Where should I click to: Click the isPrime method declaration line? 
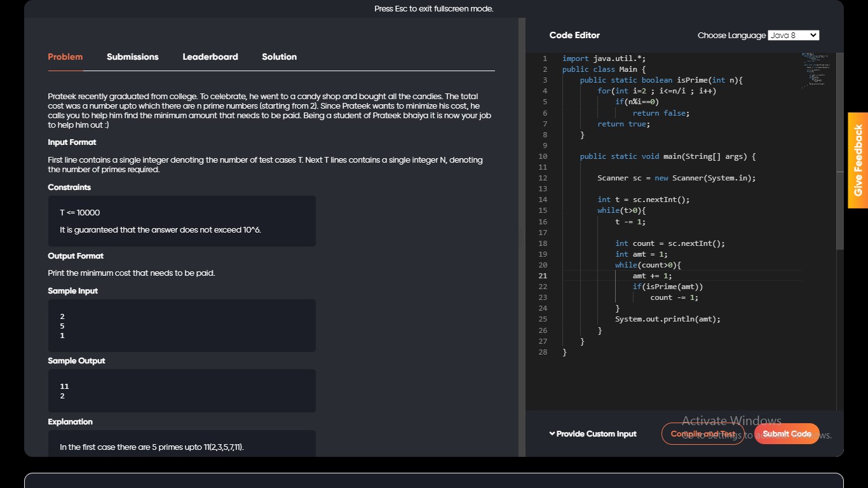tap(661, 80)
